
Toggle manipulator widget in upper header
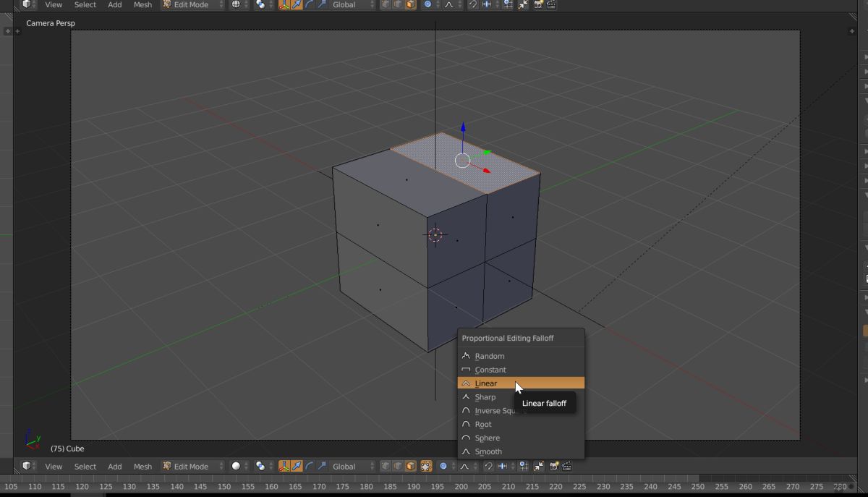click(x=284, y=4)
